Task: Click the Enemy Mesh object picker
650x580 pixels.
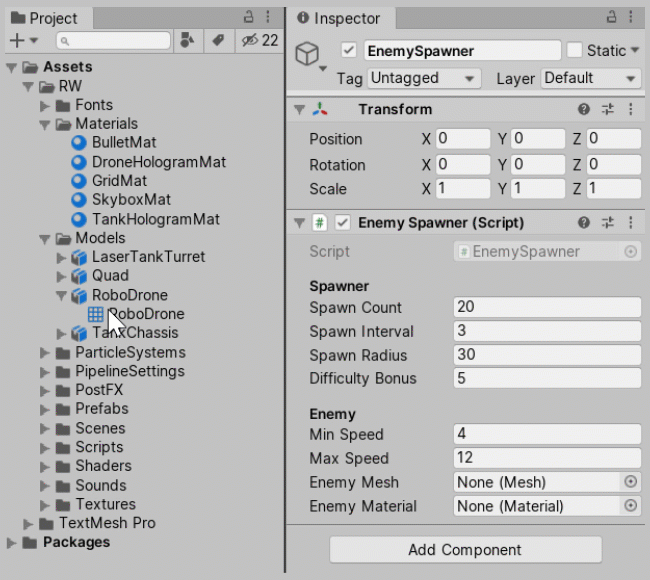Action: [630, 482]
